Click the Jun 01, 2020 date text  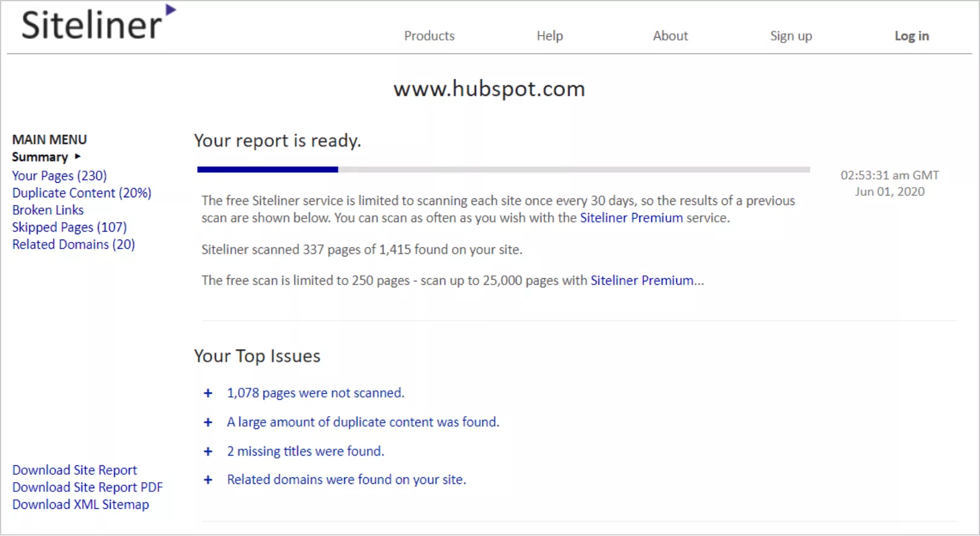[x=890, y=192]
